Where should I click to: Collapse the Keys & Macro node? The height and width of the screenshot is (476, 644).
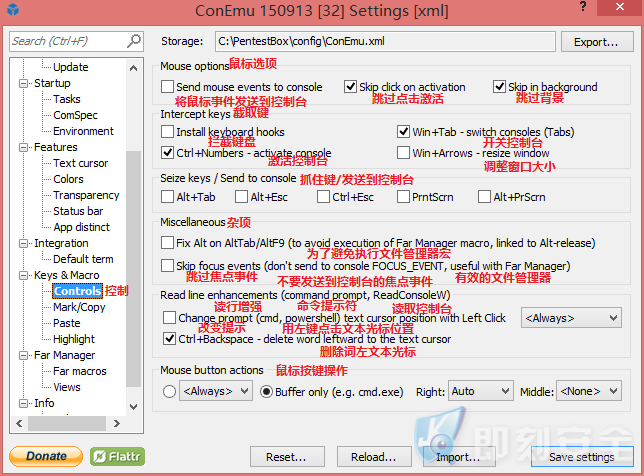(x=24, y=276)
